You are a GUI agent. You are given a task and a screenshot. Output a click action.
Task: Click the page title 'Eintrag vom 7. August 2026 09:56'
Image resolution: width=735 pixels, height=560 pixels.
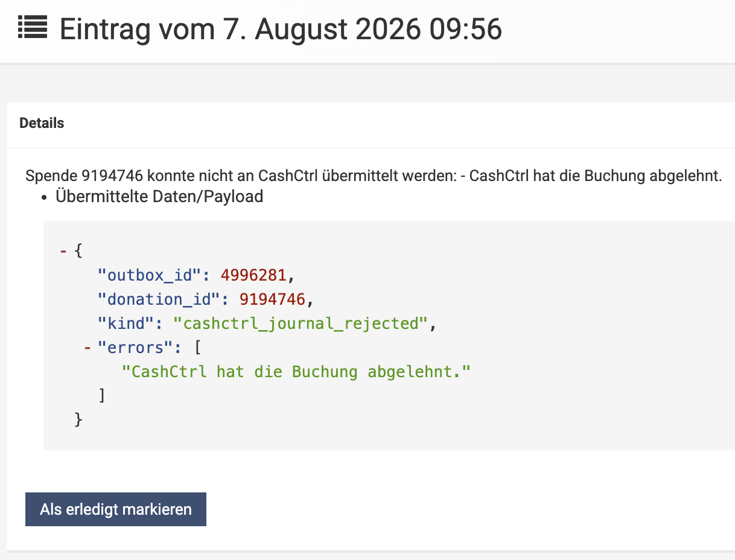point(281,29)
